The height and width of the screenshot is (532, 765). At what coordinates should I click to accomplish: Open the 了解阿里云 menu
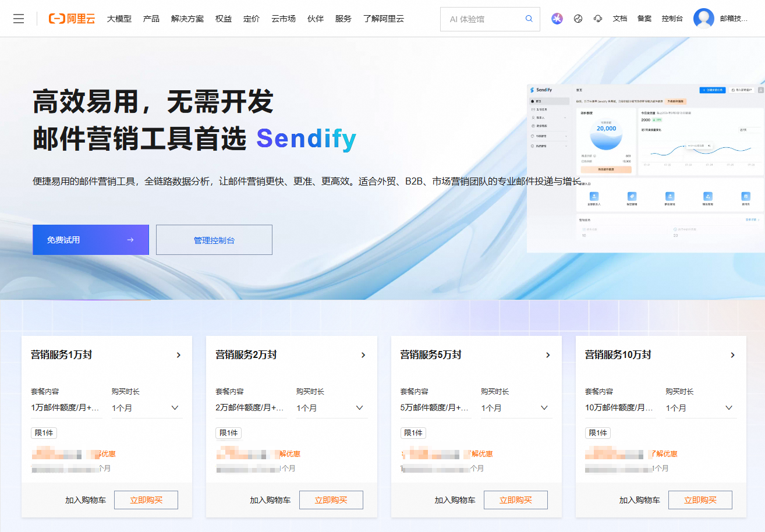(384, 19)
